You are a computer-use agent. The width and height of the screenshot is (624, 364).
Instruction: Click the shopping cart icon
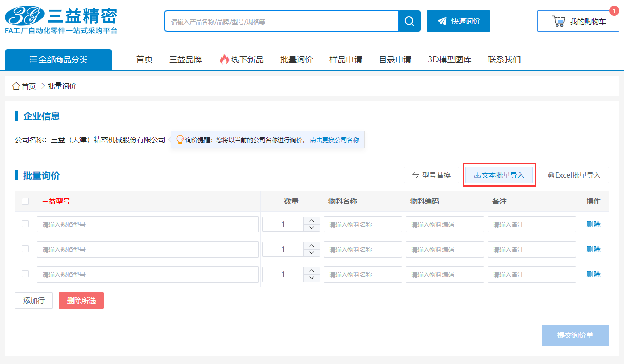[x=558, y=22]
